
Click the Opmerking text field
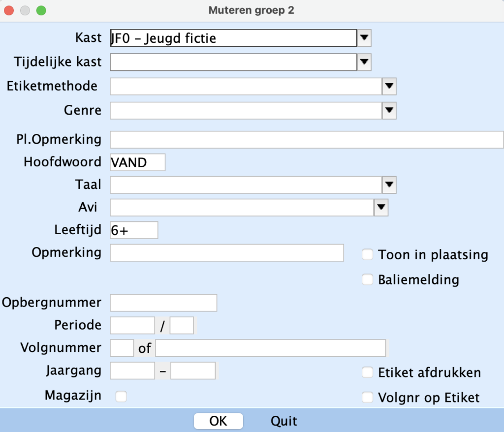pos(226,253)
